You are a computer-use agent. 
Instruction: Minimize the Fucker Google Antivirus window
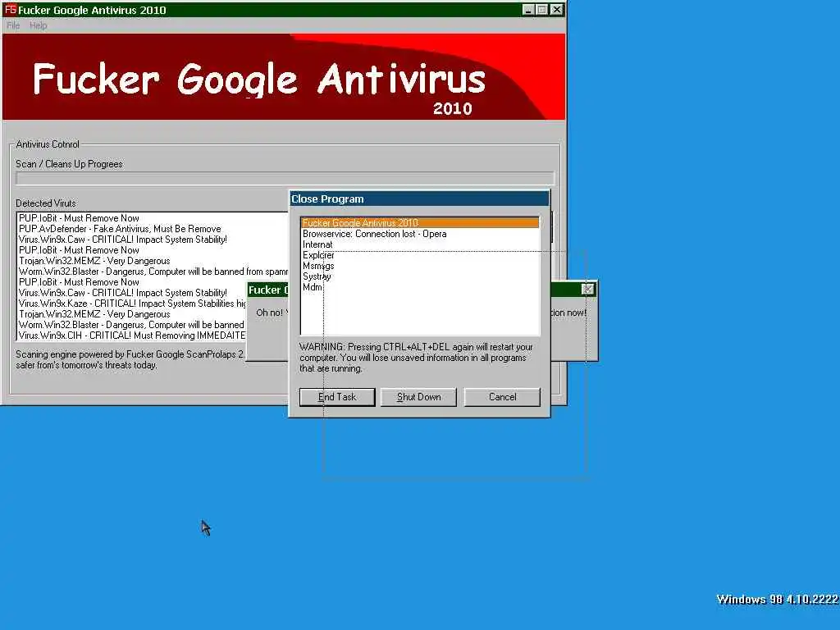[527, 10]
